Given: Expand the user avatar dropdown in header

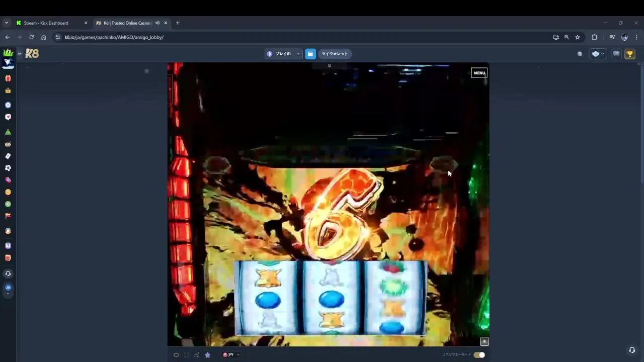Looking at the screenshot, I should pos(598,54).
